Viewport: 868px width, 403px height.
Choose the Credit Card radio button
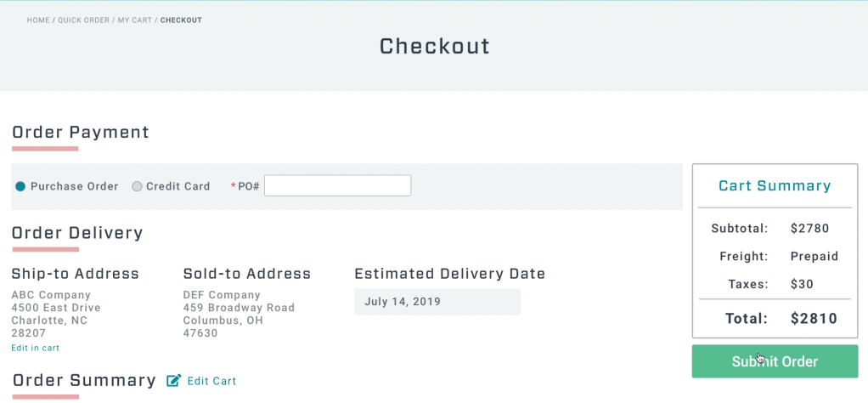pos(137,186)
